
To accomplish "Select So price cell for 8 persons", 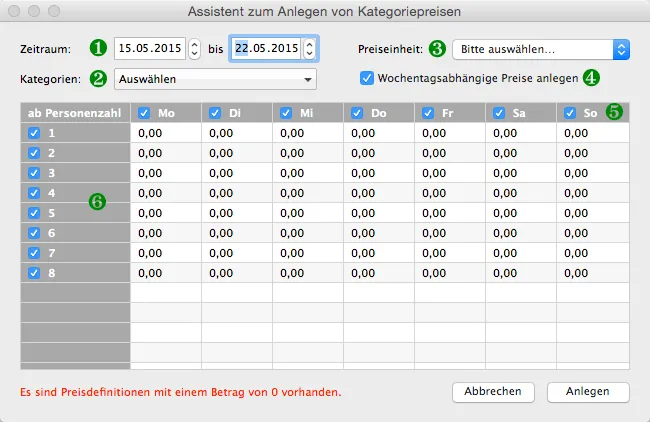I will [x=593, y=273].
